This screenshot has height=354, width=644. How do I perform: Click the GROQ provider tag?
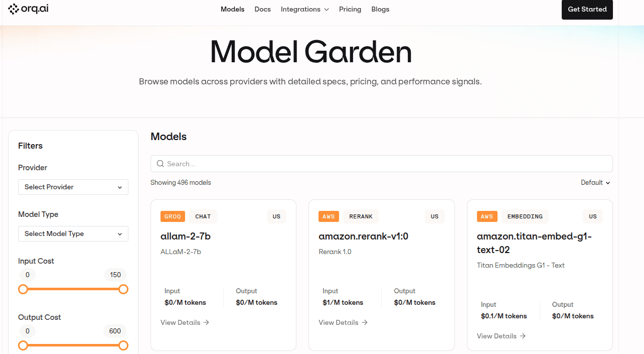click(173, 216)
